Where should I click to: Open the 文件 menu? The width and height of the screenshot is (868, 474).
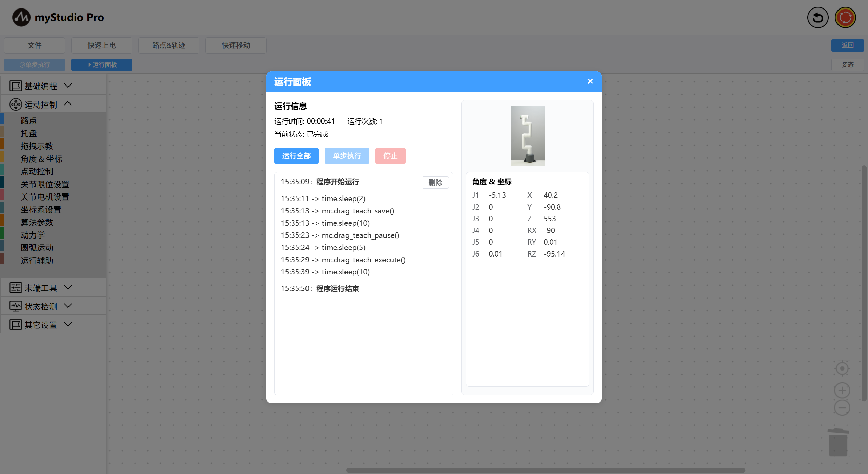(35, 45)
